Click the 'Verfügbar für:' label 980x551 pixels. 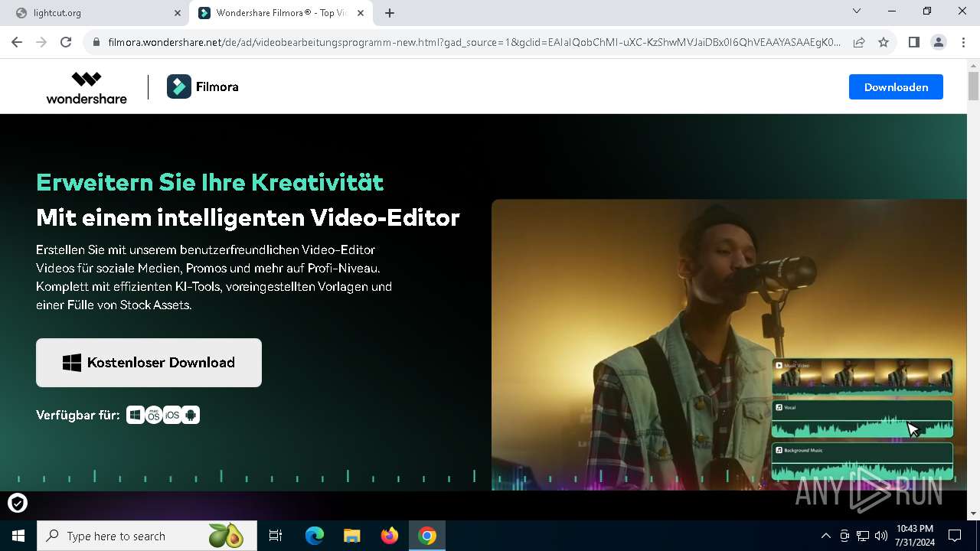78,415
